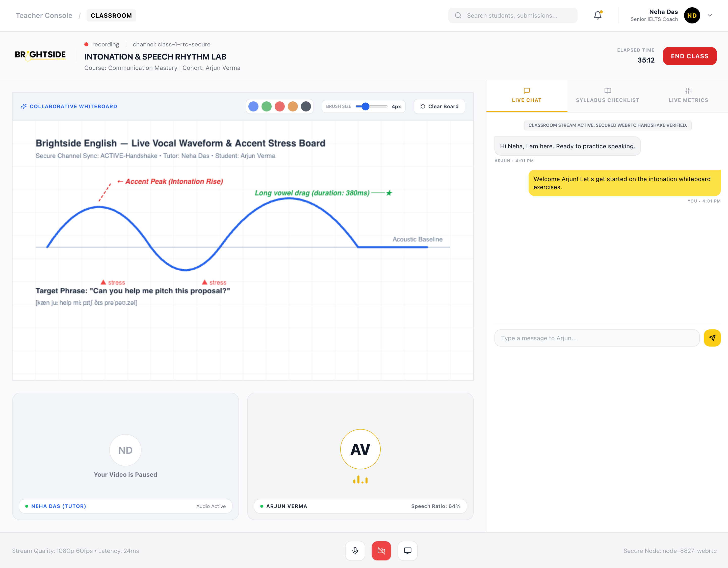Open the Live Metrics tab
This screenshot has width=728, height=568.
point(688,96)
